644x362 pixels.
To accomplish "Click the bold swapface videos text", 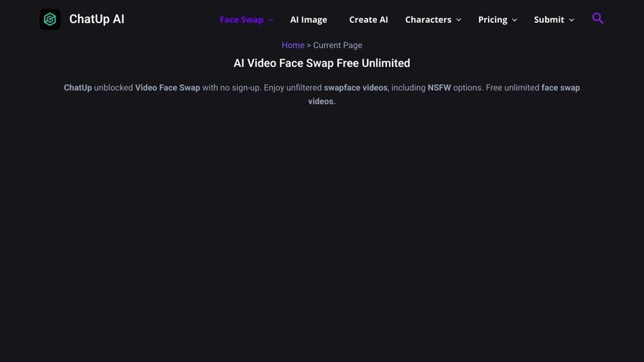I will 355,88.
